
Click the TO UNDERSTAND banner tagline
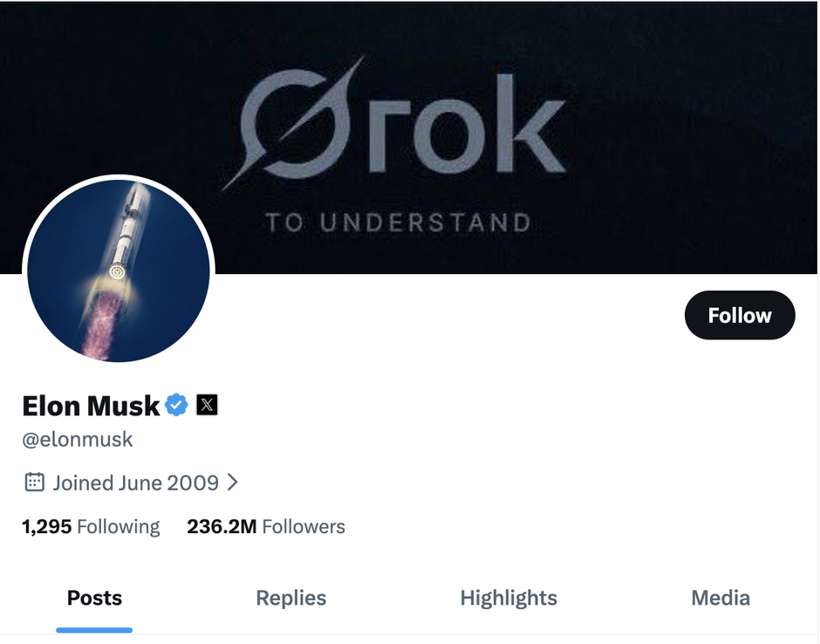(398, 223)
